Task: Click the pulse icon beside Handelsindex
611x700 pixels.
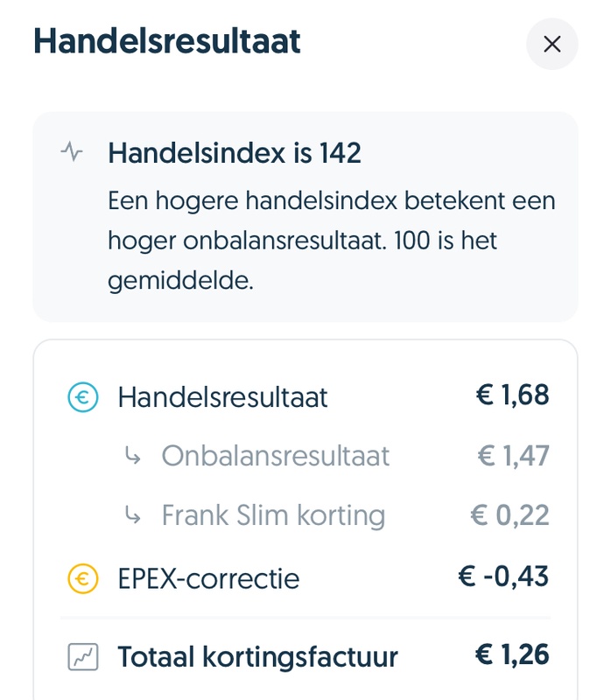Action: coord(72,152)
